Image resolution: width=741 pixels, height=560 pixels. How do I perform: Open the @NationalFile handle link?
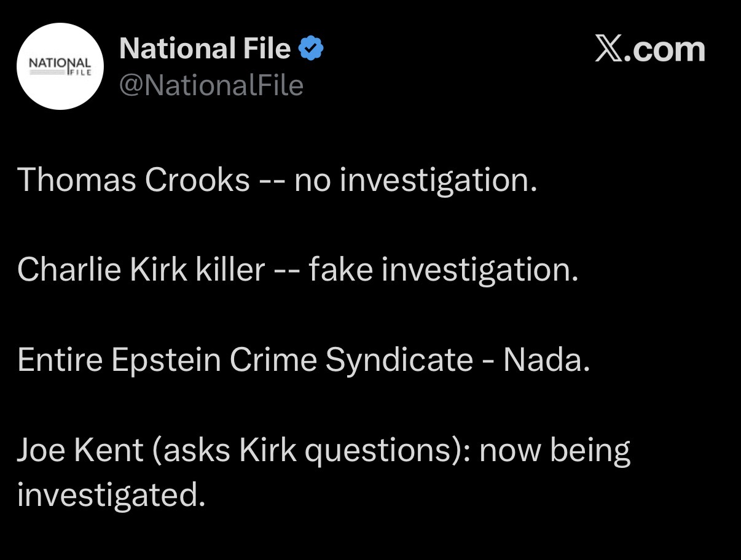(211, 85)
